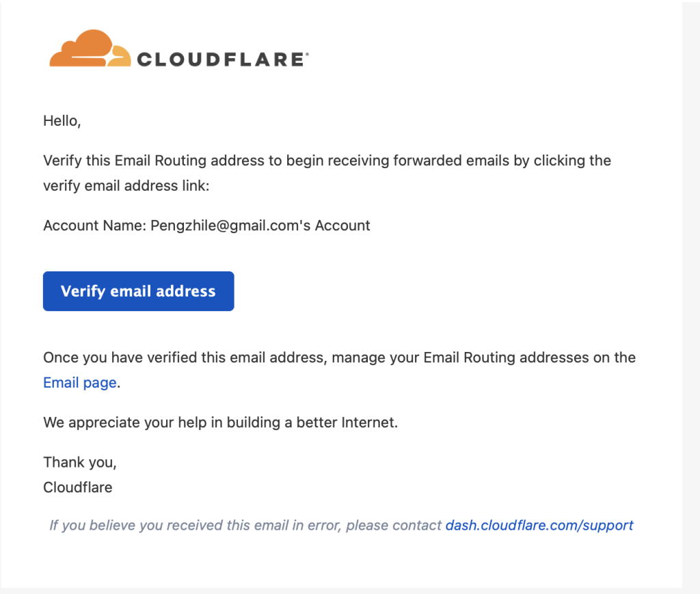700x594 pixels.
Task: Click the Account Name label
Action: (x=94, y=226)
